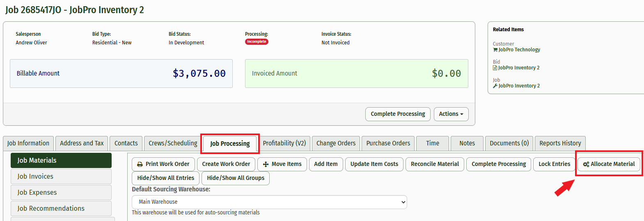Switch to the Profitability (V2) tab
The image size is (644, 221).
pyautogui.click(x=284, y=143)
